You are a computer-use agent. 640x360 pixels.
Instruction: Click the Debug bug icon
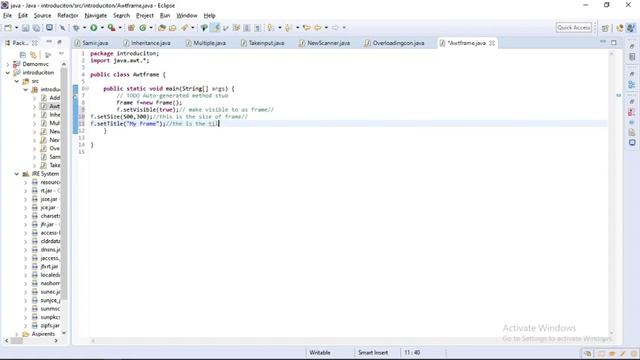pos(76,28)
